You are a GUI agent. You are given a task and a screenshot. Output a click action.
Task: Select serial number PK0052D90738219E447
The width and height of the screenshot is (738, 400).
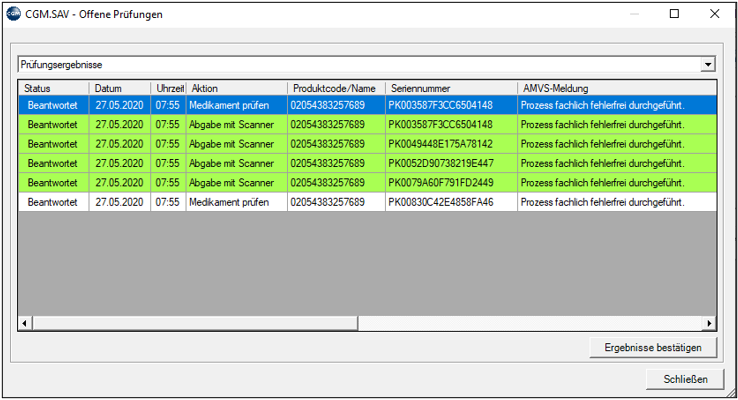(441, 163)
